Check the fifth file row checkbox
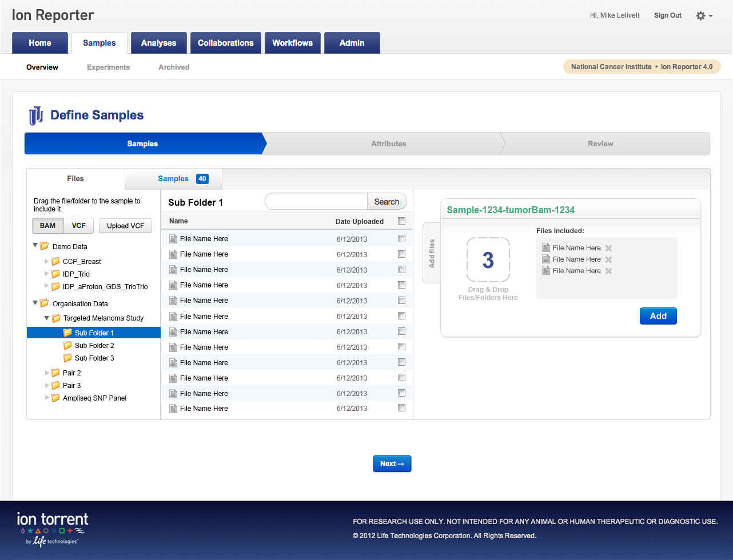733x560 pixels. (x=401, y=300)
